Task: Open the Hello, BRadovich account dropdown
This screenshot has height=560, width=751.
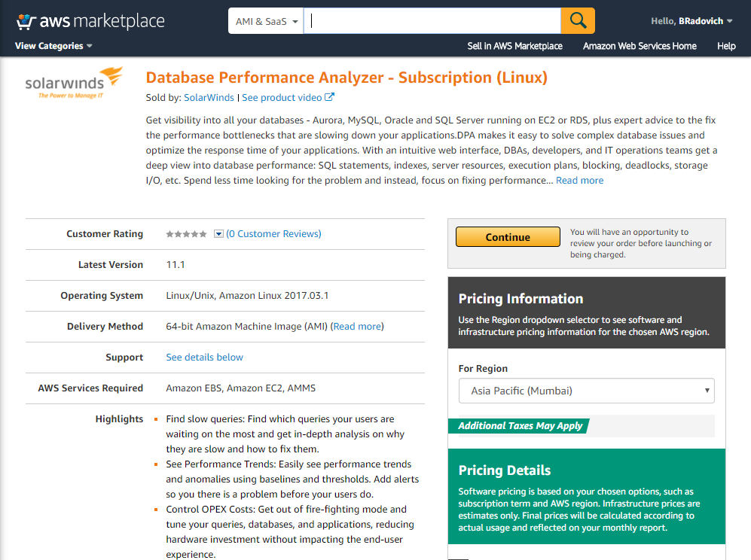Action: tap(691, 21)
